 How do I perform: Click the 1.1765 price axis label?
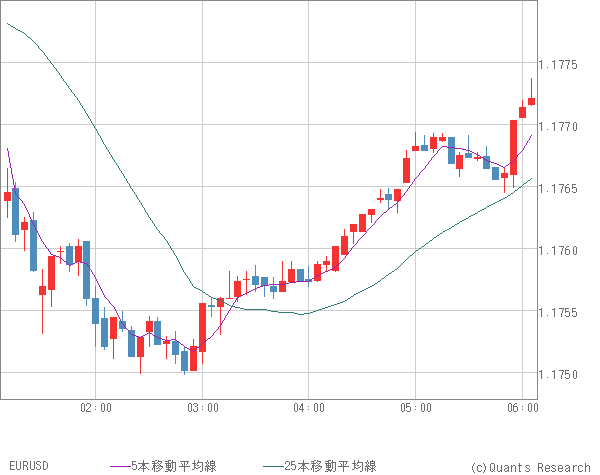point(558,189)
